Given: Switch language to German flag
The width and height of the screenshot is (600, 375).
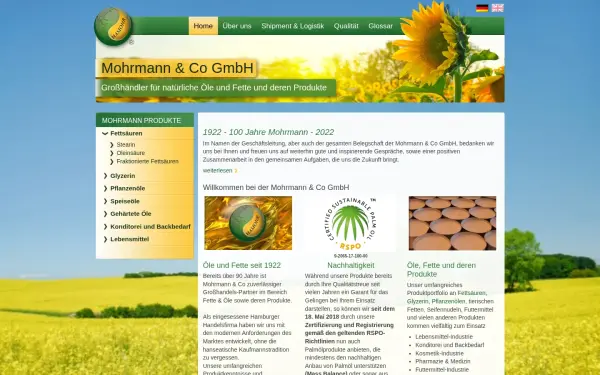Looking at the screenshot, I should point(482,8).
